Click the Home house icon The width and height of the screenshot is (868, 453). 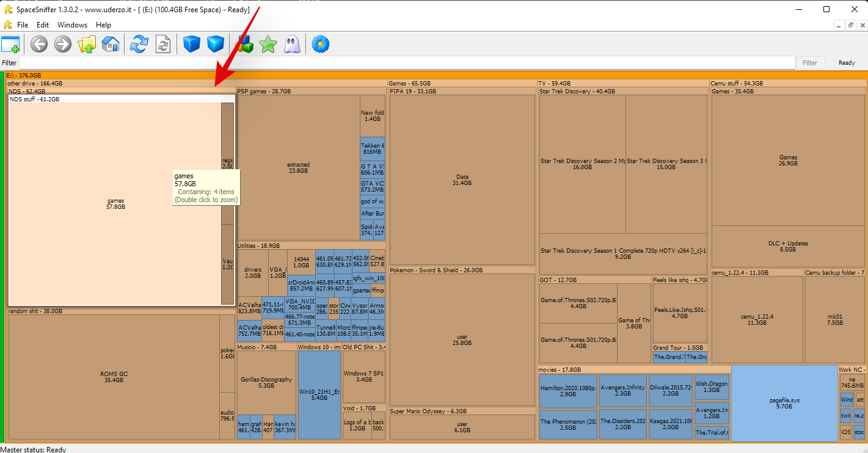tap(111, 44)
